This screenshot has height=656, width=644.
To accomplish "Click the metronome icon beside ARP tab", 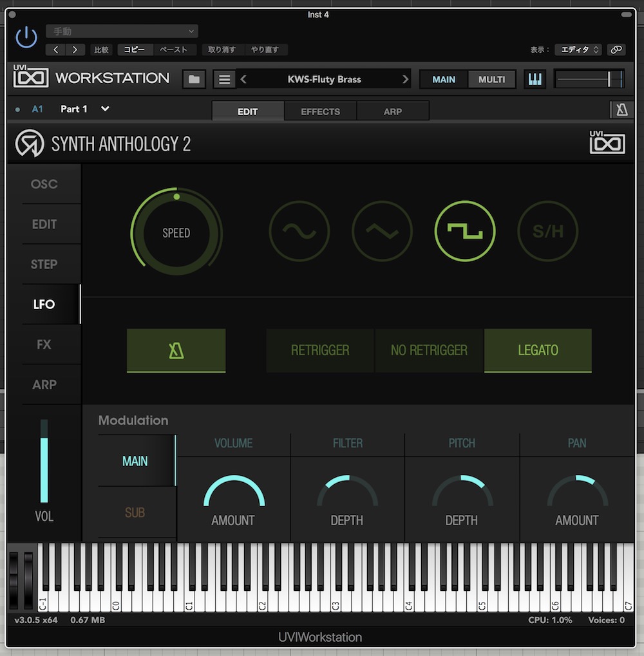I will click(x=621, y=110).
